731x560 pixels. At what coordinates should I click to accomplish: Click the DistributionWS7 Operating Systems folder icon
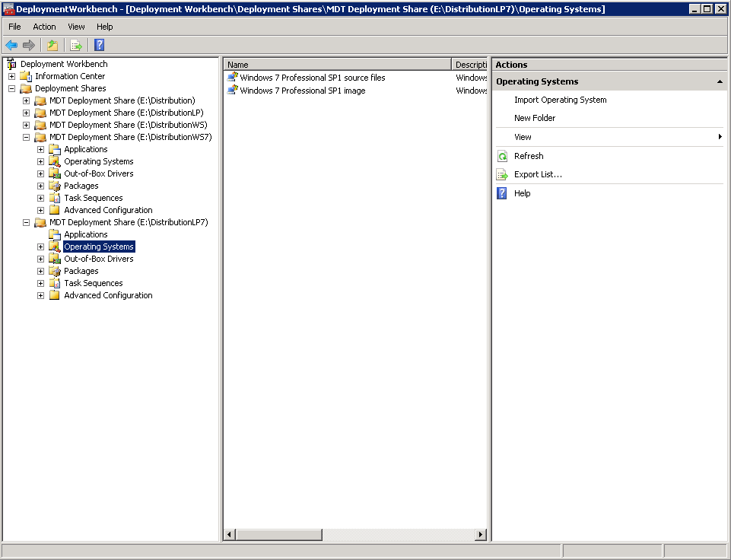pyautogui.click(x=55, y=161)
